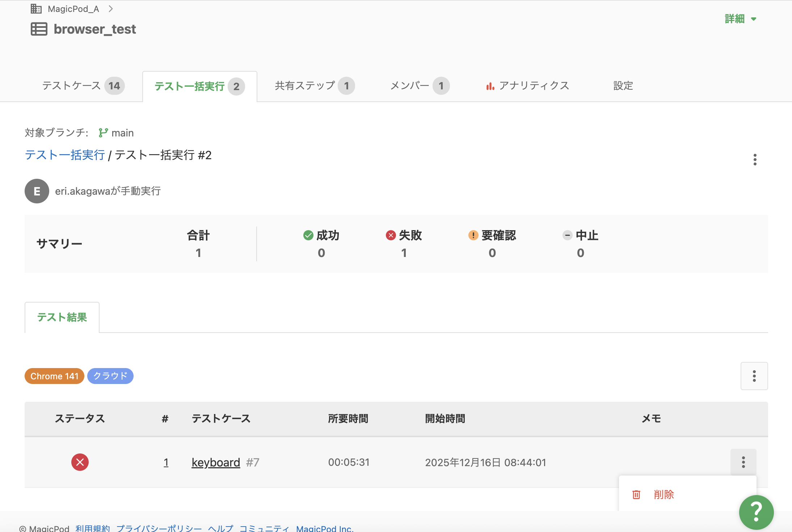Image resolution: width=792 pixels, height=532 pixels.
Task: Click the 要確認 orange warning icon
Action: pyautogui.click(x=473, y=235)
